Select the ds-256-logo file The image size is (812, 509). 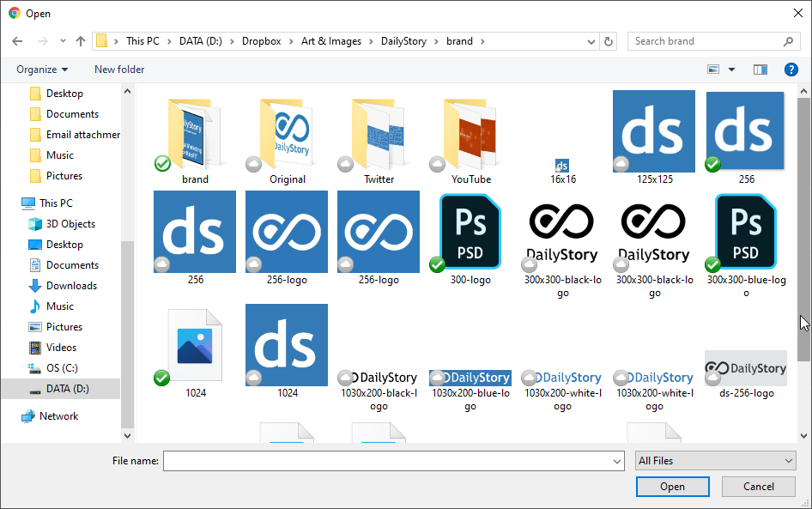[x=746, y=375]
